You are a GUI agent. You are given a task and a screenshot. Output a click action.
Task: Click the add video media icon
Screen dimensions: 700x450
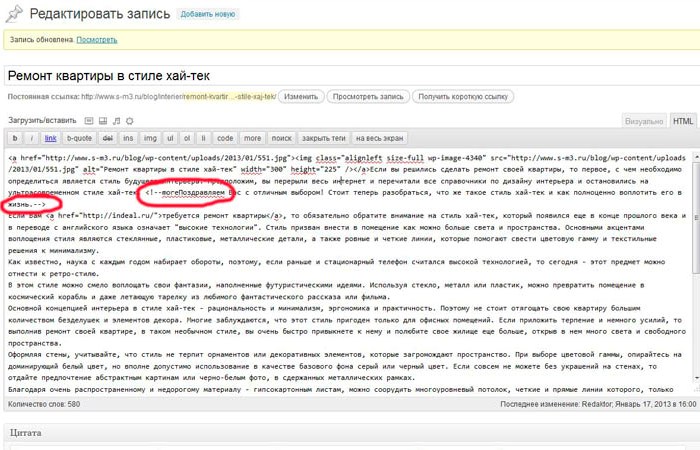click(x=103, y=120)
